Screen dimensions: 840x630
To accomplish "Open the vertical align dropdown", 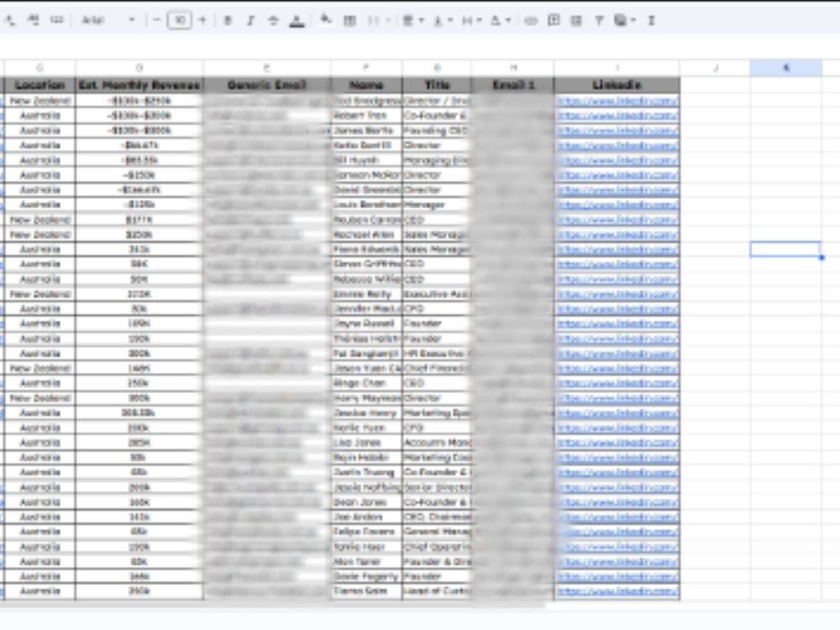I will (443, 20).
